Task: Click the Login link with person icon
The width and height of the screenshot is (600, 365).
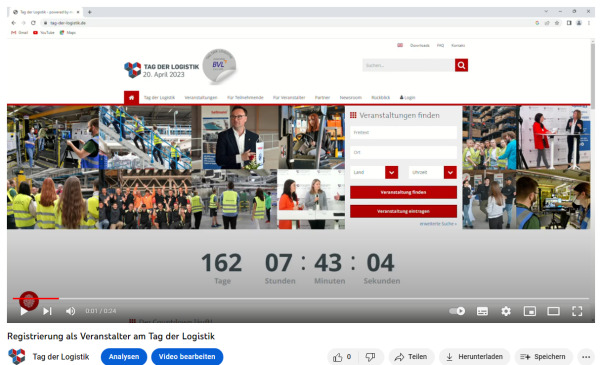Action: 408,98
